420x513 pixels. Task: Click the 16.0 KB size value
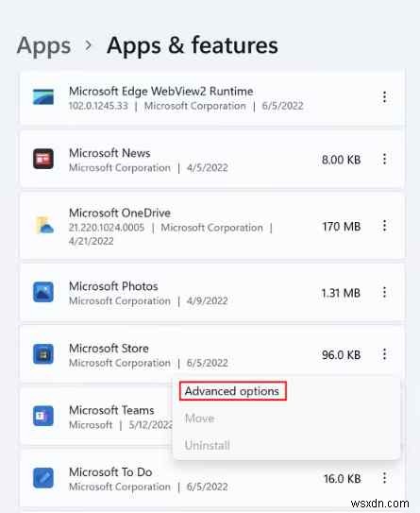(x=343, y=479)
